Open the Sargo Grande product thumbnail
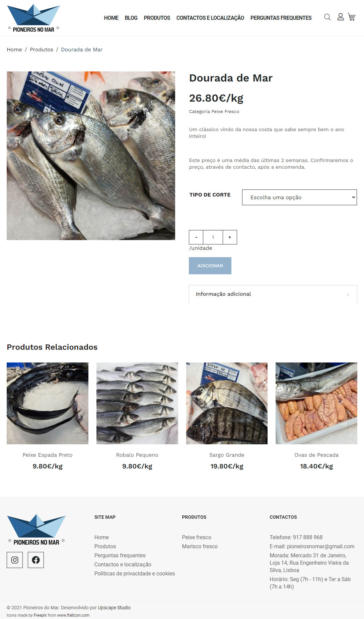 [227, 403]
